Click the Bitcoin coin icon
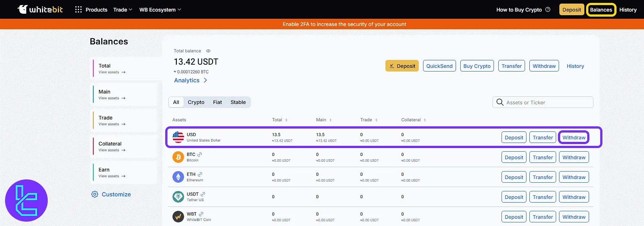644x226 pixels. pyautogui.click(x=178, y=157)
